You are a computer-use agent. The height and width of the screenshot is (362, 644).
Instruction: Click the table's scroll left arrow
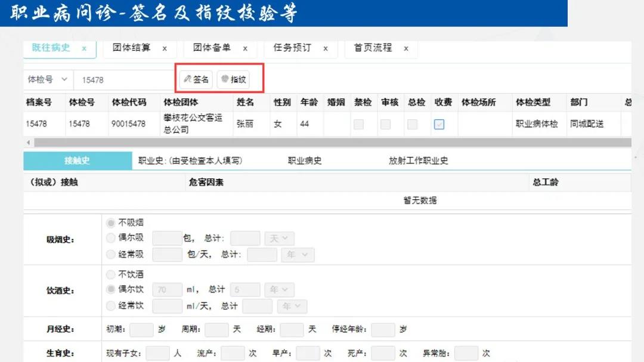coord(29,143)
